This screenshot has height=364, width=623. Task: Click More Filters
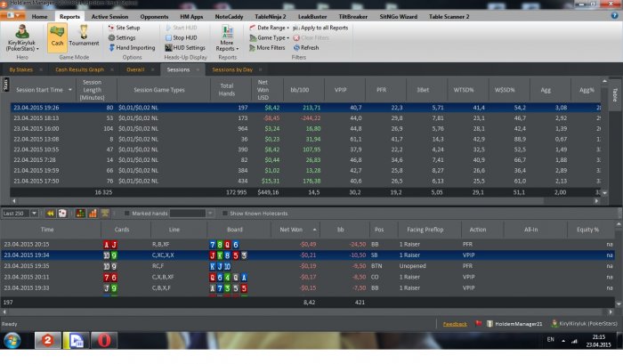267,48
